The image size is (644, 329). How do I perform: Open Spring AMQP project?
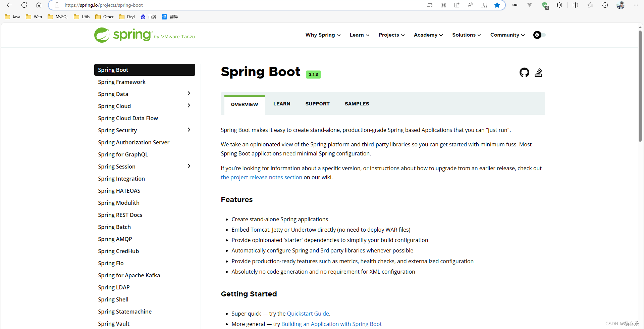pyautogui.click(x=115, y=239)
